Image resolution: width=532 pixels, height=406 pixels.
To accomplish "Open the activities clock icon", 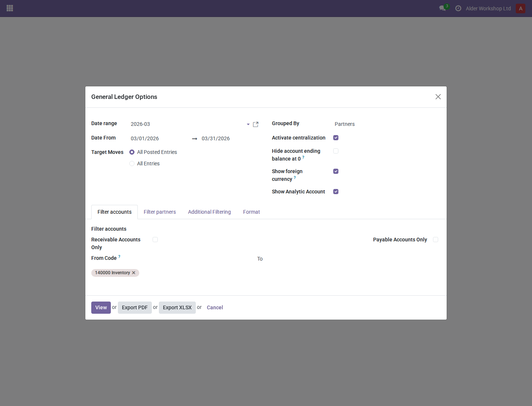I will [458, 8].
